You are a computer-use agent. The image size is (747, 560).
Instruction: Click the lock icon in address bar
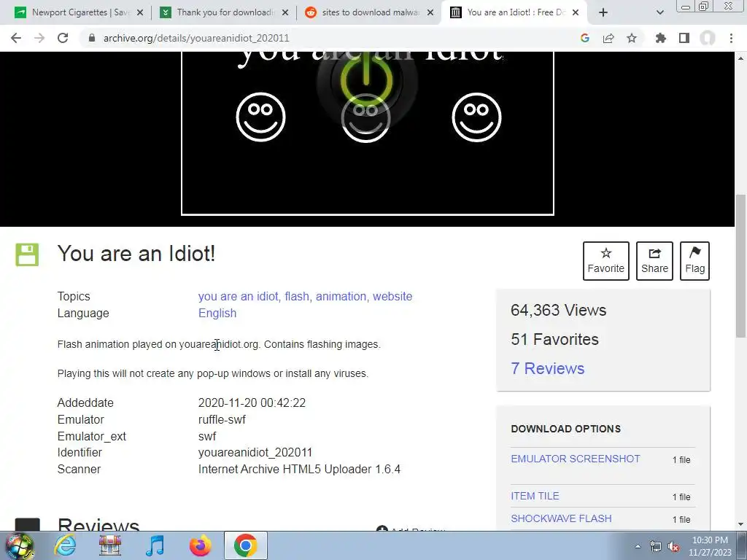(92, 38)
